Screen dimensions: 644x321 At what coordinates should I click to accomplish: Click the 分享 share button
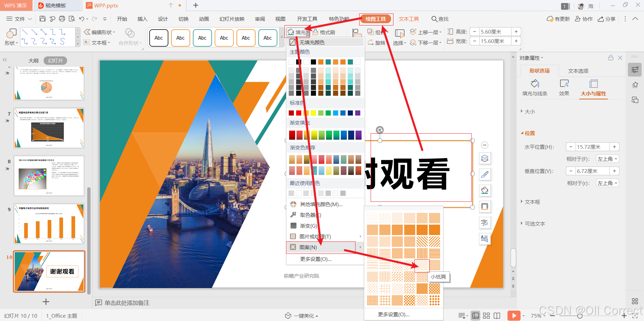(606, 19)
